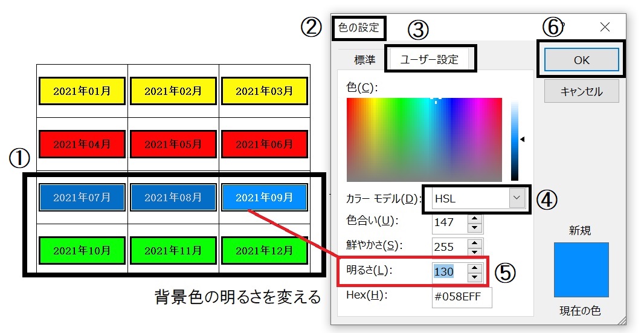Image resolution: width=644 pixels, height=333 pixels.
Task: Click the black luminance slider arrow
Action: pyautogui.click(x=523, y=140)
